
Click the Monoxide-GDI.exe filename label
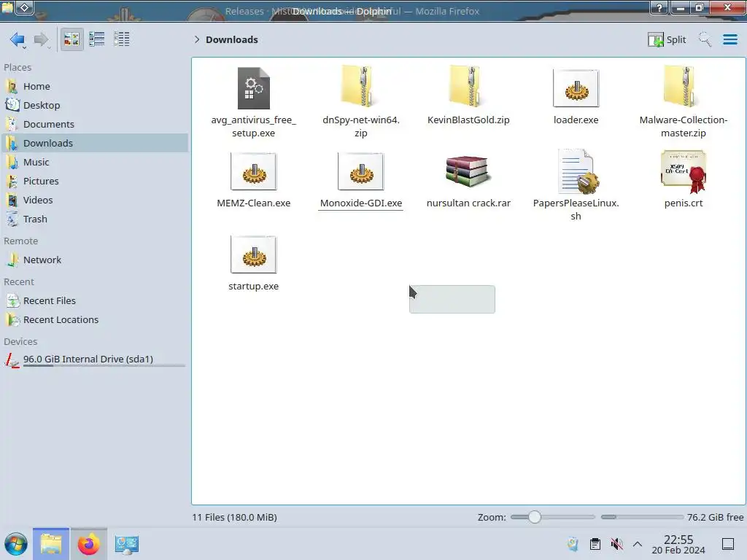(360, 203)
